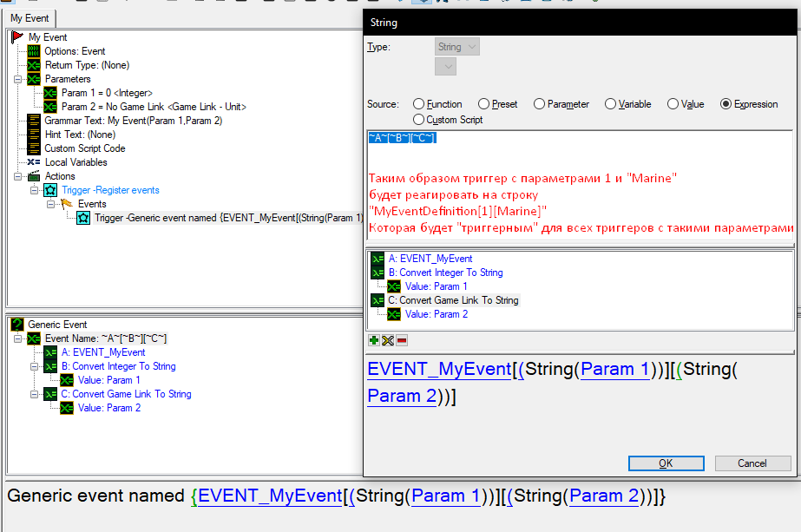Click the red flag icon beside My Event
801x532 pixels.
point(17,36)
